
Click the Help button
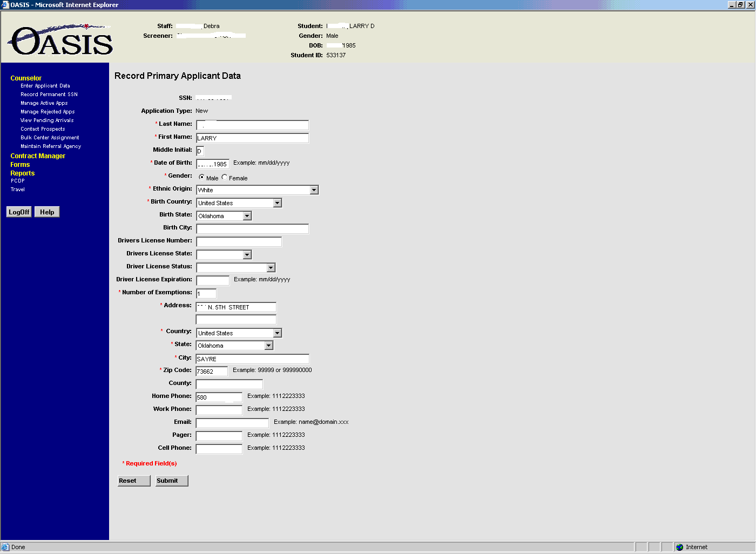(47, 212)
